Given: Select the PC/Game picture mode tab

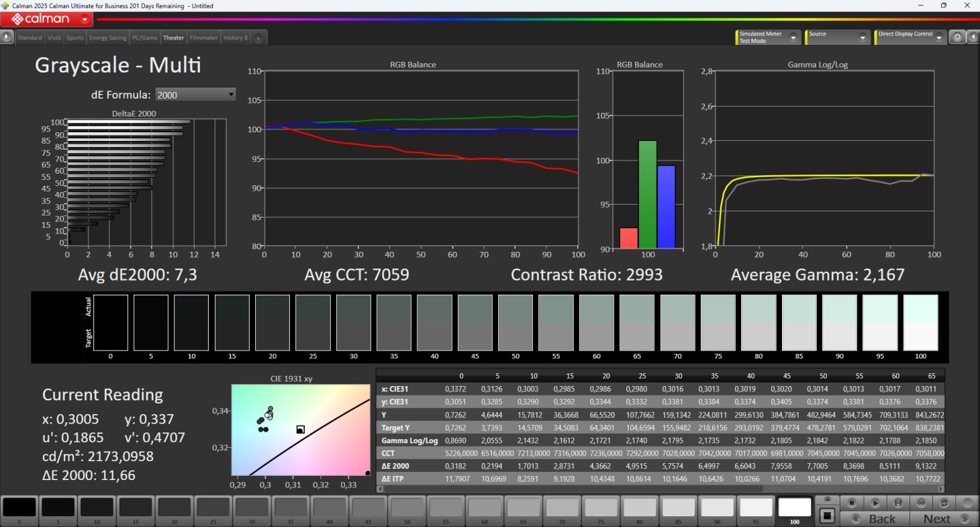Looking at the screenshot, I should tap(144, 38).
